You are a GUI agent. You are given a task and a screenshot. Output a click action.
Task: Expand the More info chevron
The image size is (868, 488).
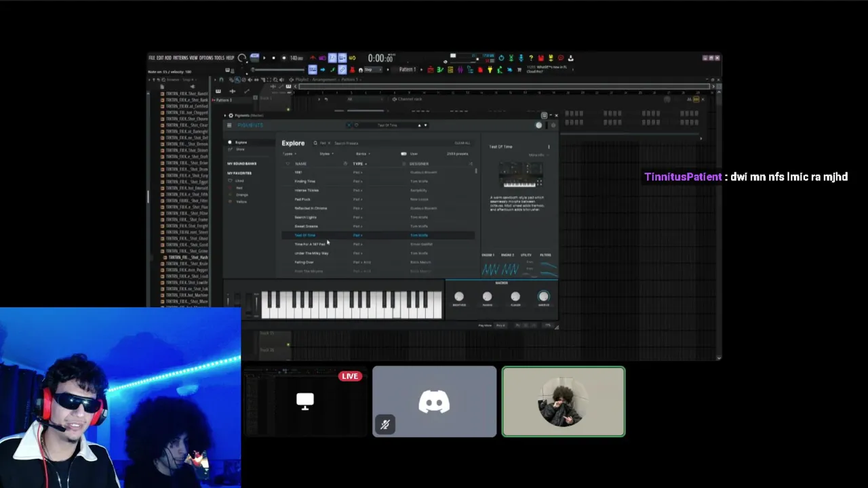point(547,155)
